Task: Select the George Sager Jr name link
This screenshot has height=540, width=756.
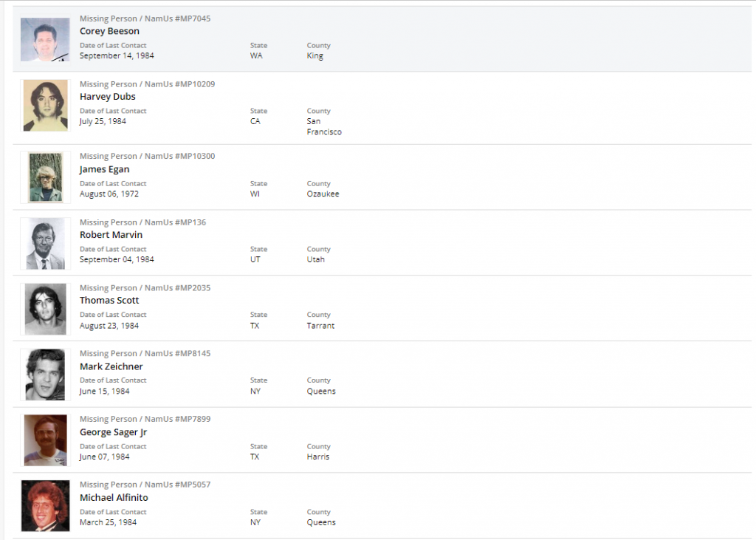Action: point(114,432)
